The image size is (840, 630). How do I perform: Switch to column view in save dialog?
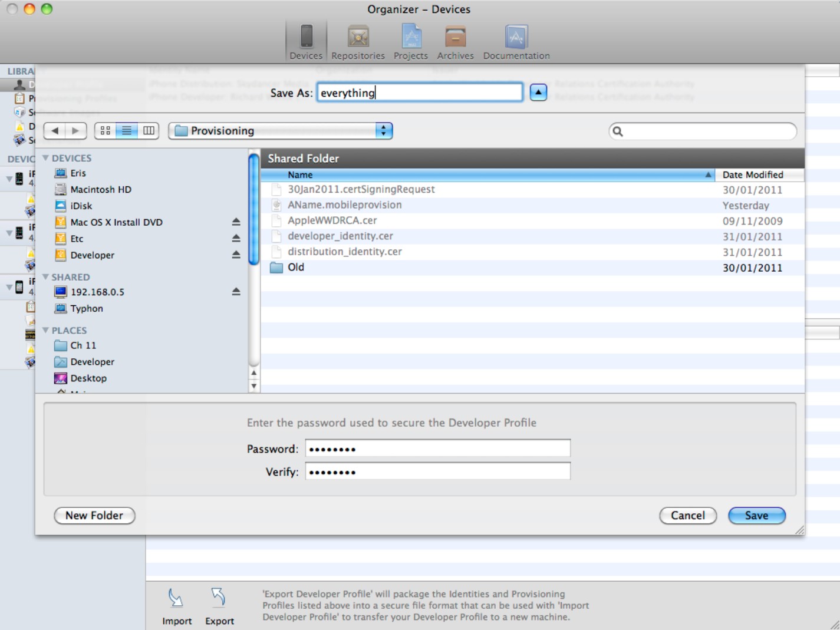[149, 131]
